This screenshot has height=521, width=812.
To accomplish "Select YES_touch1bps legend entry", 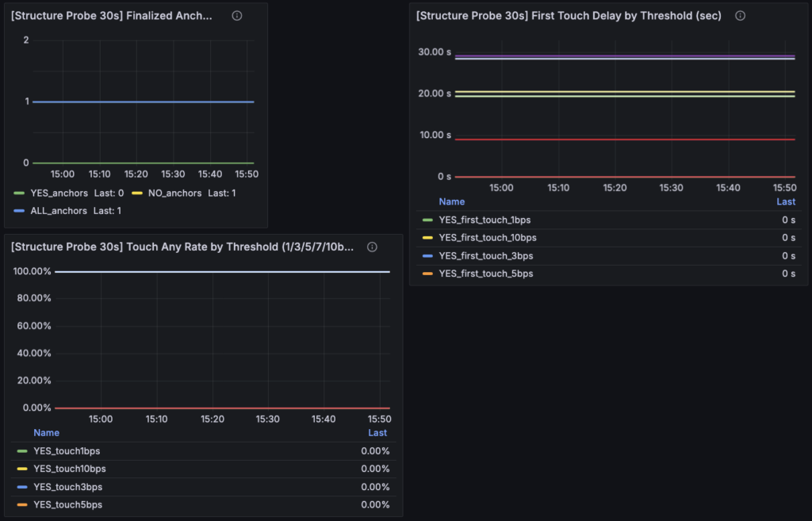I will tap(67, 451).
